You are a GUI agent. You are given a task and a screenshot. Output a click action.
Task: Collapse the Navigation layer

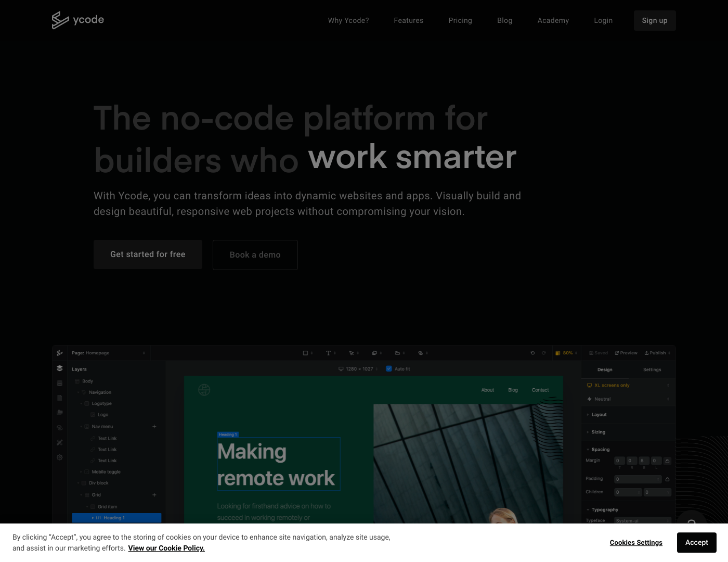click(79, 392)
